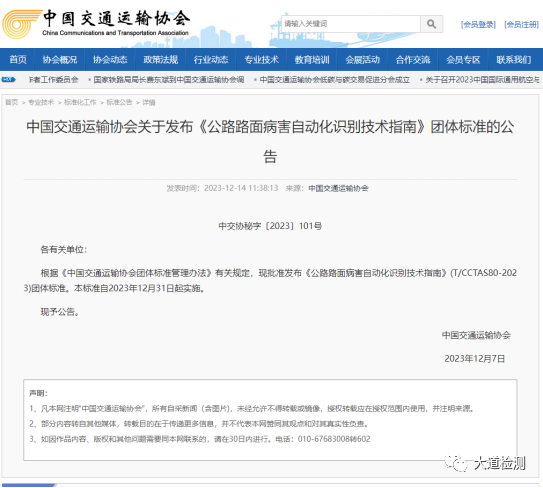Click the search magnifier icon

click(431, 24)
